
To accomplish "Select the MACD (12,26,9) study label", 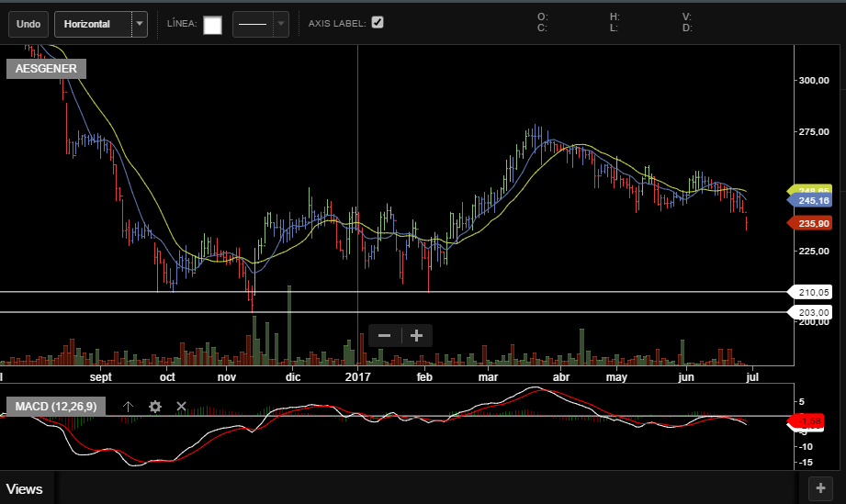I will tap(55, 406).
